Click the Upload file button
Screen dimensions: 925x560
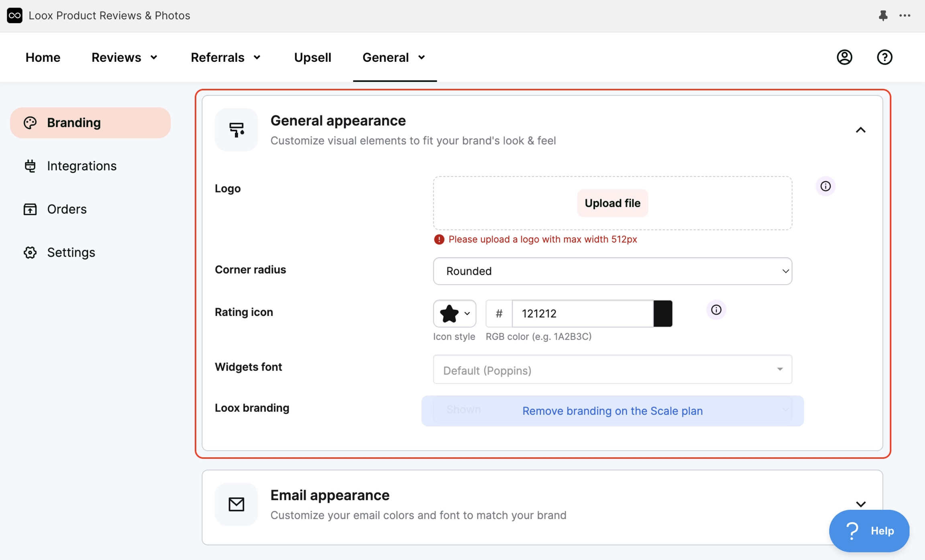[x=612, y=203]
